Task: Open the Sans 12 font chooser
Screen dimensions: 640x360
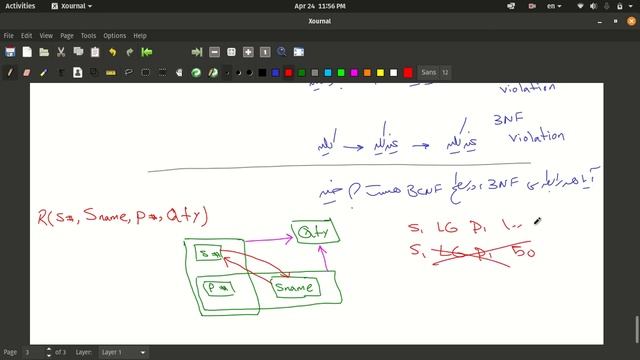Action: pos(435,73)
